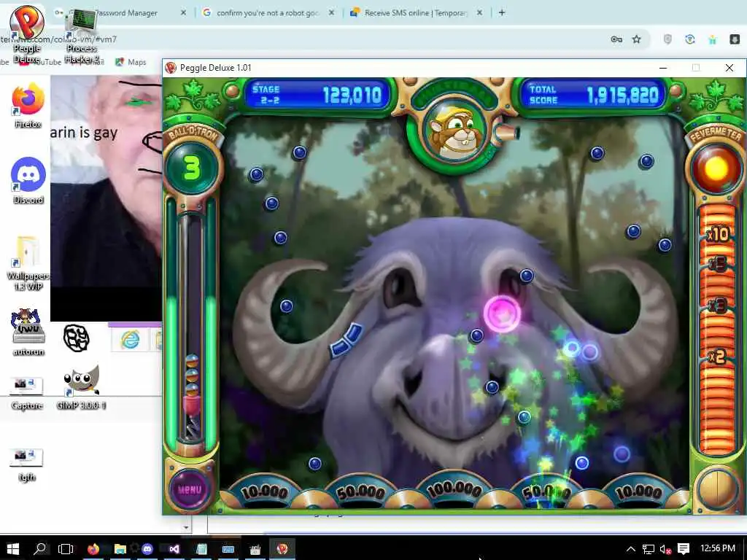Bookmark the page with the star icon
This screenshot has height=560, width=747.
[636, 39]
